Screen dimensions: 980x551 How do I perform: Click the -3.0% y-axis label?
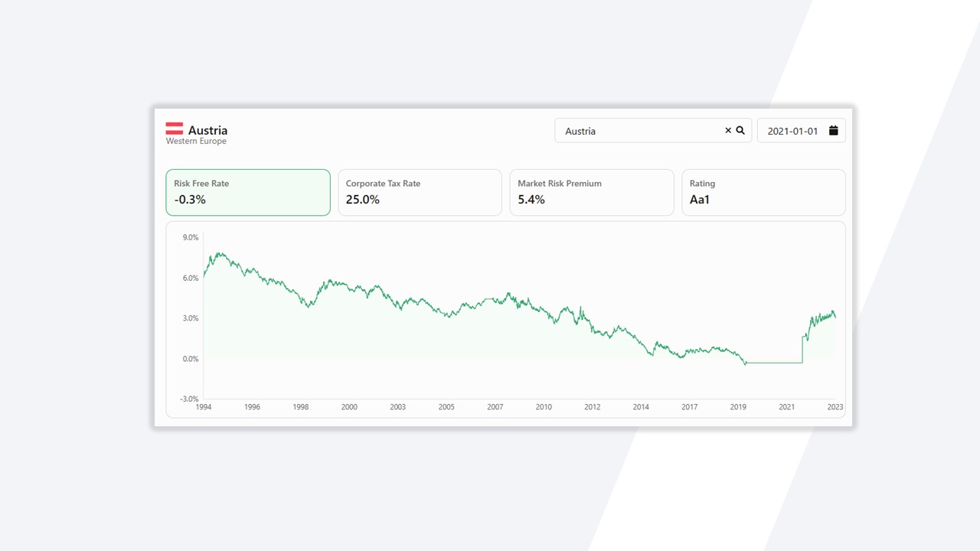(189, 399)
